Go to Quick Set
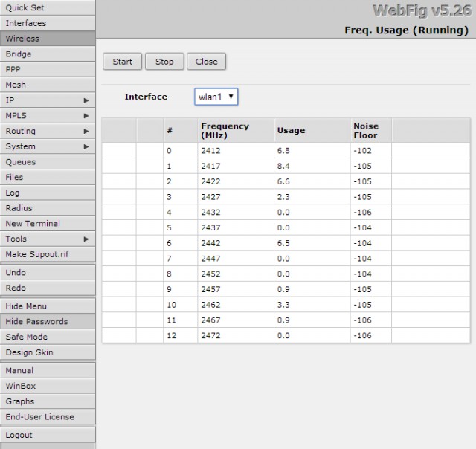Image resolution: width=476 pixels, height=449 pixels. [x=48, y=7]
